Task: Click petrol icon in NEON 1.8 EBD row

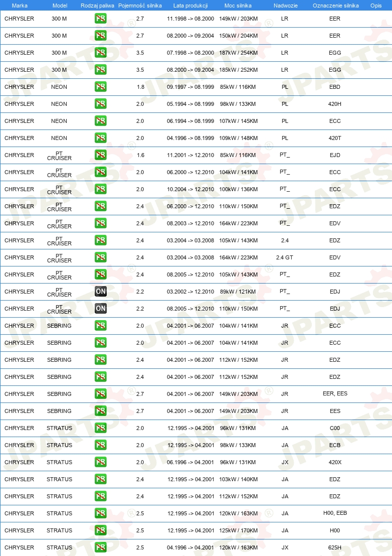Action: click(101, 86)
